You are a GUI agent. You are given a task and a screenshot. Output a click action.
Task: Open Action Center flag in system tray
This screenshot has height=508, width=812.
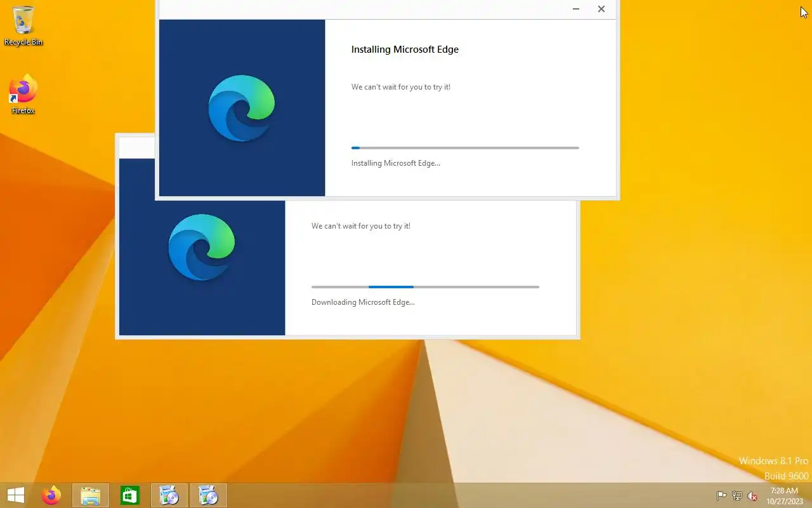point(721,496)
